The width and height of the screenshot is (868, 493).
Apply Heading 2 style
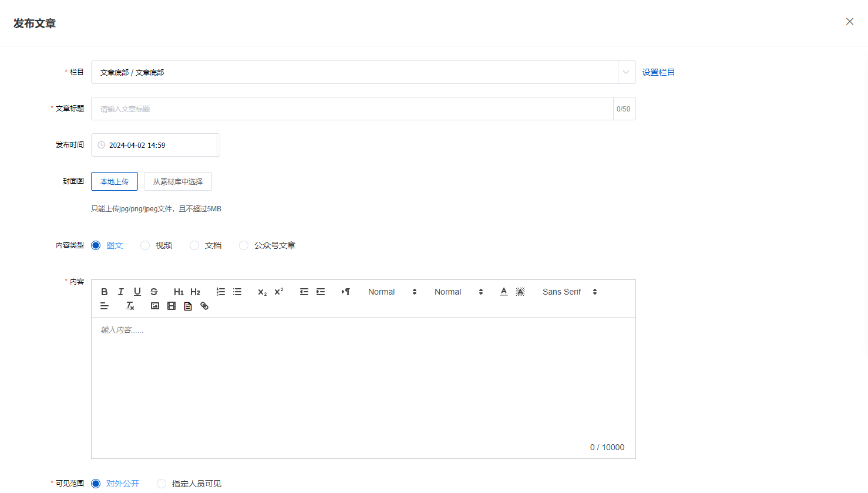pyautogui.click(x=196, y=292)
